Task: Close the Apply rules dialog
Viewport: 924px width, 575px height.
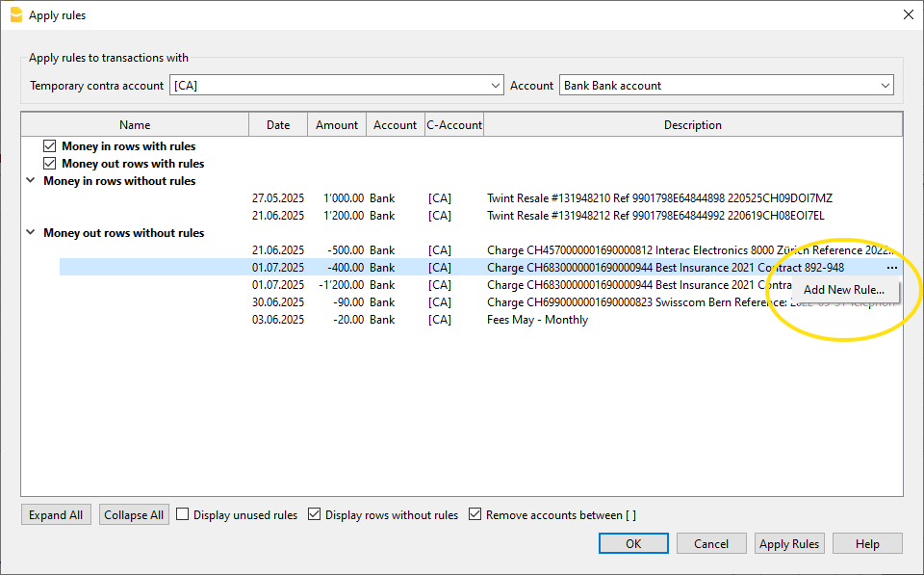Action: pyautogui.click(x=907, y=14)
